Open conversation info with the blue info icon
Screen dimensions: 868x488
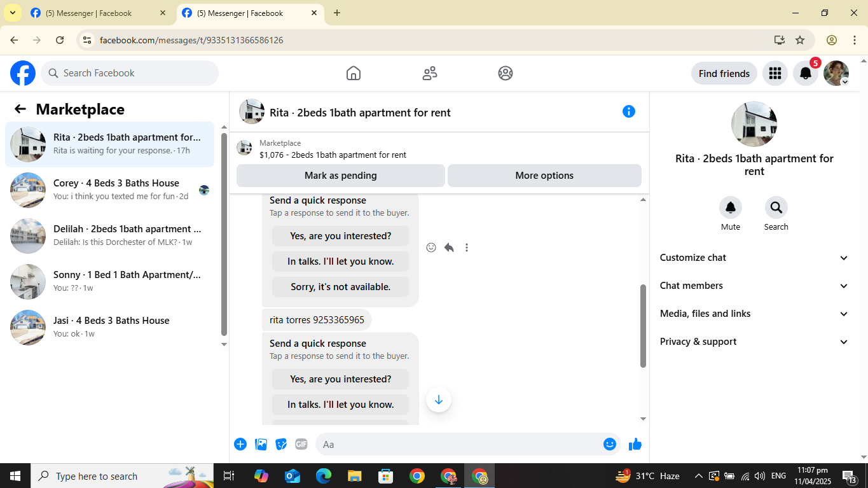pos(629,111)
